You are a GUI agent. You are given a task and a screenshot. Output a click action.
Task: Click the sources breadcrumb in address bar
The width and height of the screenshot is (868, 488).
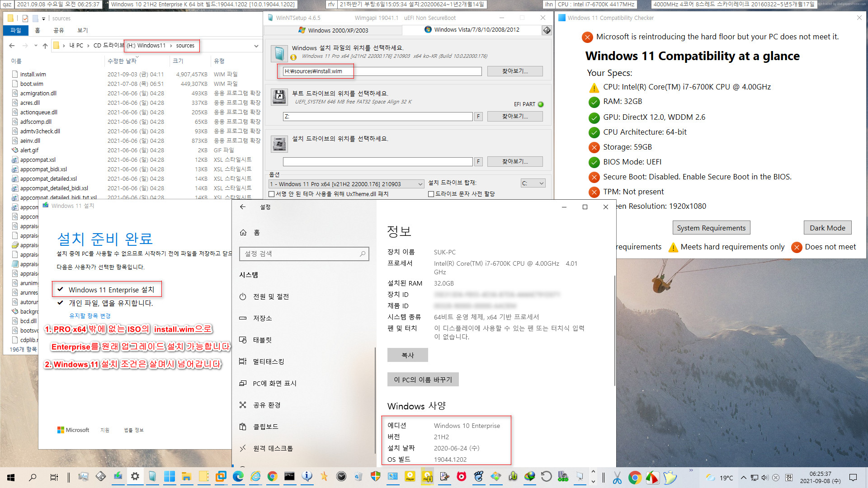(x=185, y=46)
